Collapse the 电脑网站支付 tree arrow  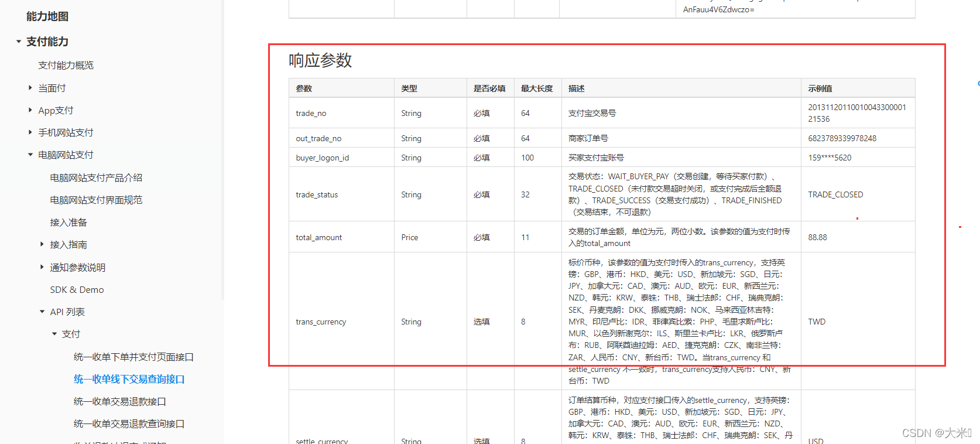[x=30, y=155]
